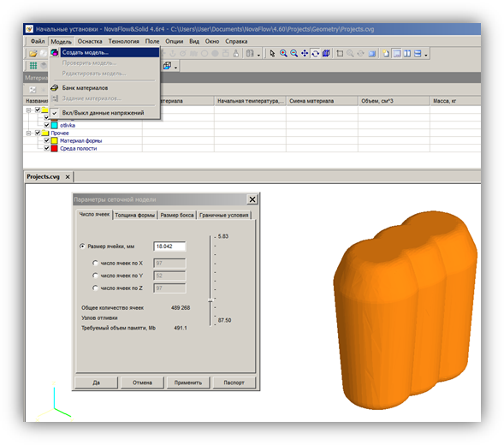Activate the zoom out magnifier tool
The height and width of the screenshot is (445, 504).
[294, 53]
